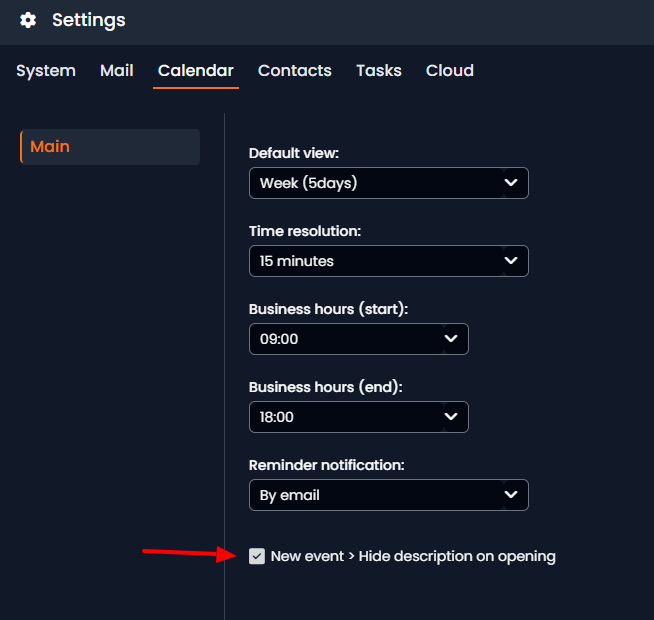654x620 pixels.
Task: Click the Settings gear icon
Action: (28, 20)
